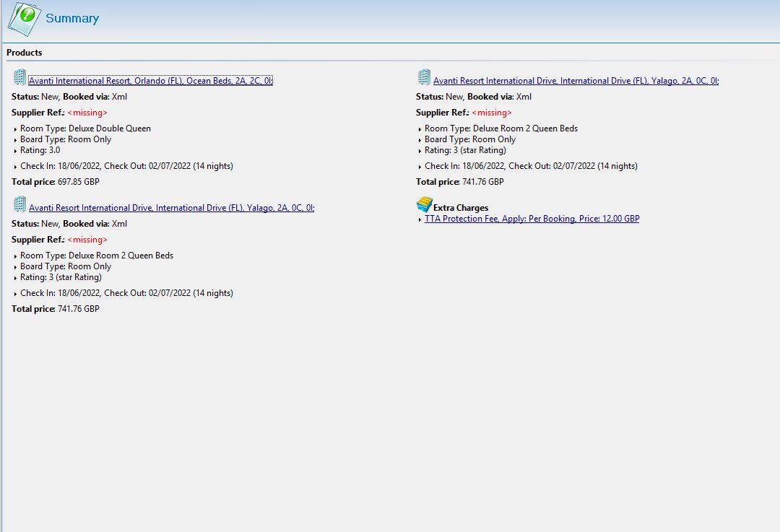Click 'Room Type: Deluxe Double Queen' line
The height and width of the screenshot is (532, 780).
click(85, 128)
